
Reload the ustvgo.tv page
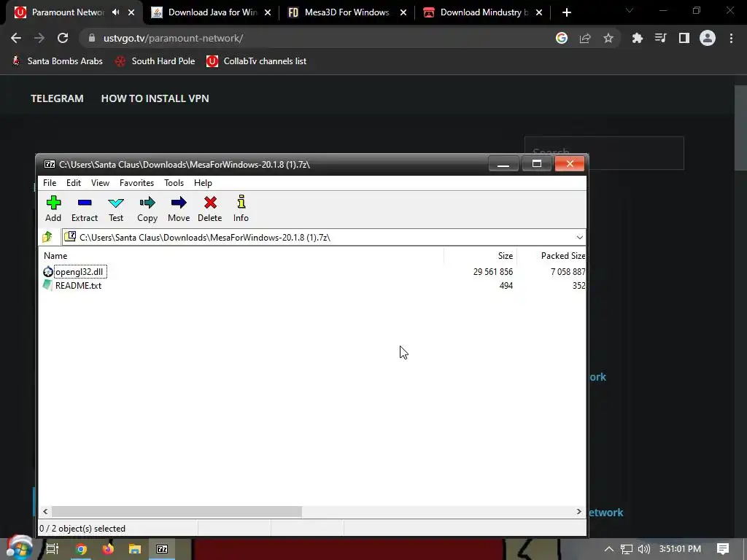[63, 38]
